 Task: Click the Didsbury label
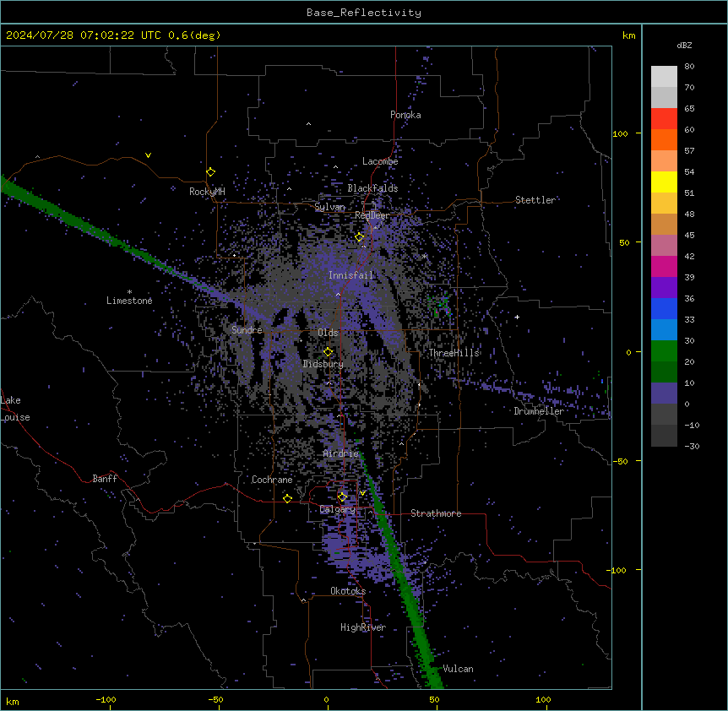pyautogui.click(x=323, y=364)
